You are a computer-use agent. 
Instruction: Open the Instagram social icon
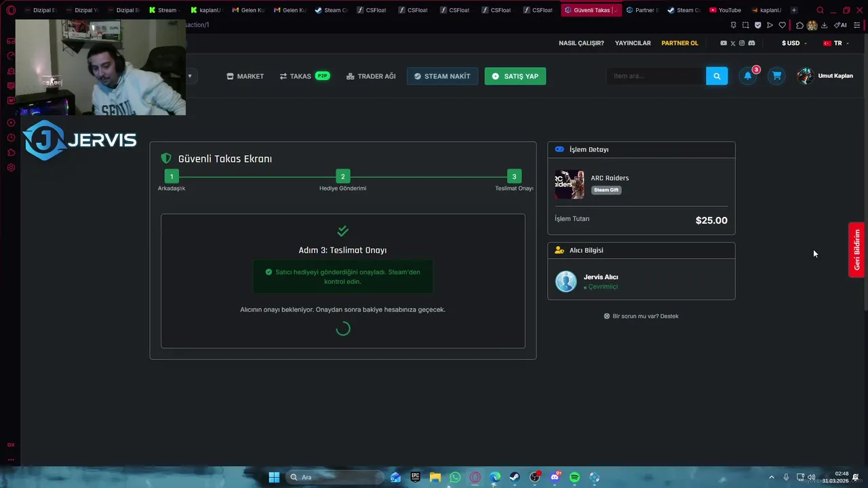(x=742, y=43)
